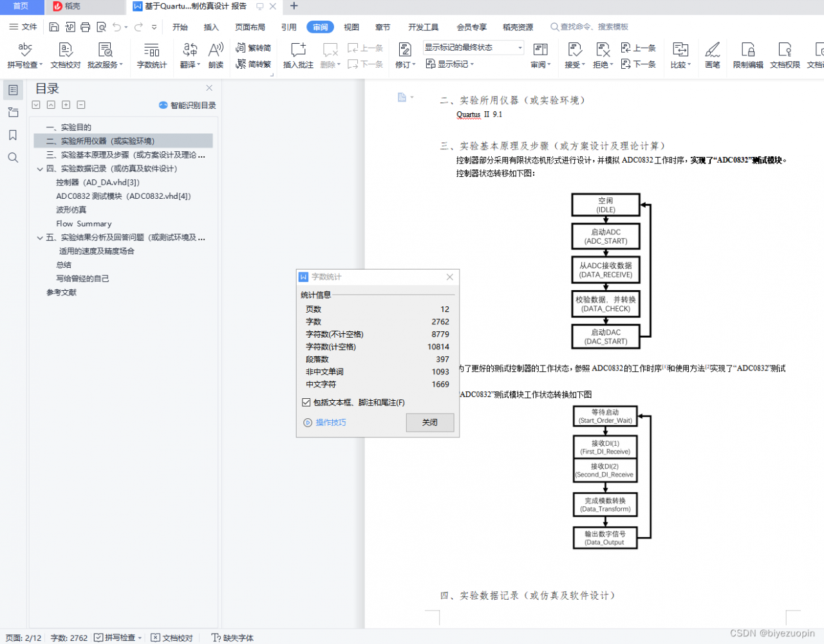The width and height of the screenshot is (824, 644).
Task: Open the search icon in left sidebar
Action: [x=13, y=157]
